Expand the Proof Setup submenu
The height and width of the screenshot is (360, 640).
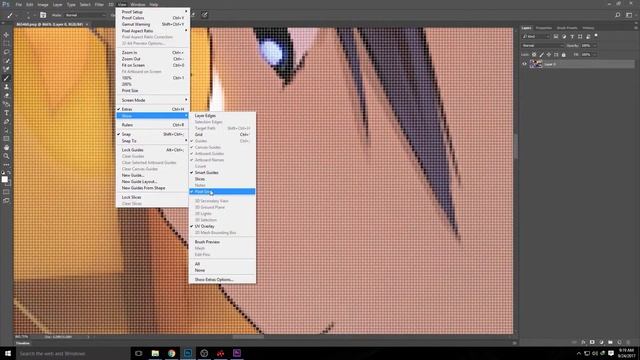(153, 12)
